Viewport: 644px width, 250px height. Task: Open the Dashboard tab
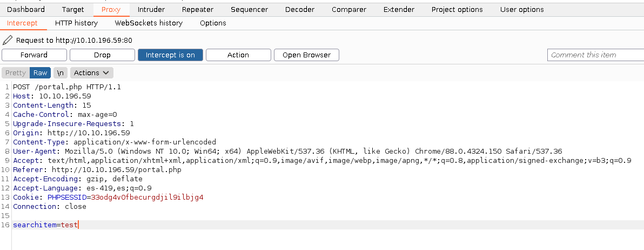pos(26,9)
